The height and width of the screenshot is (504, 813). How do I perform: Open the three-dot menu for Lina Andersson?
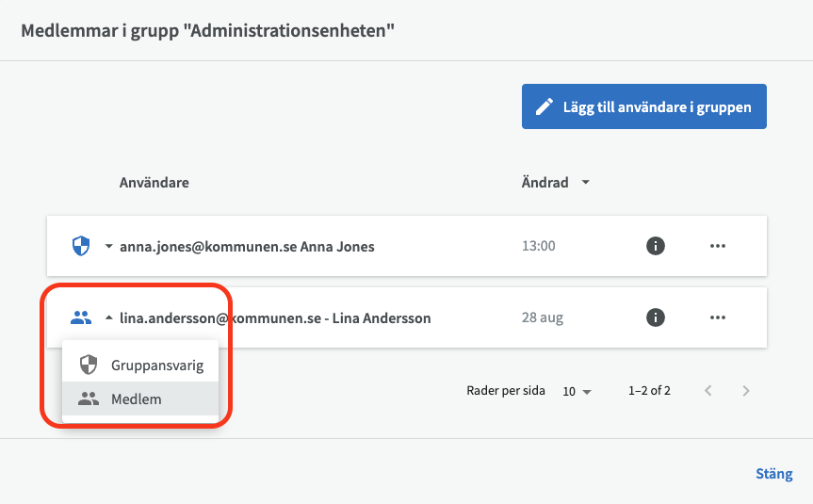[717, 317]
